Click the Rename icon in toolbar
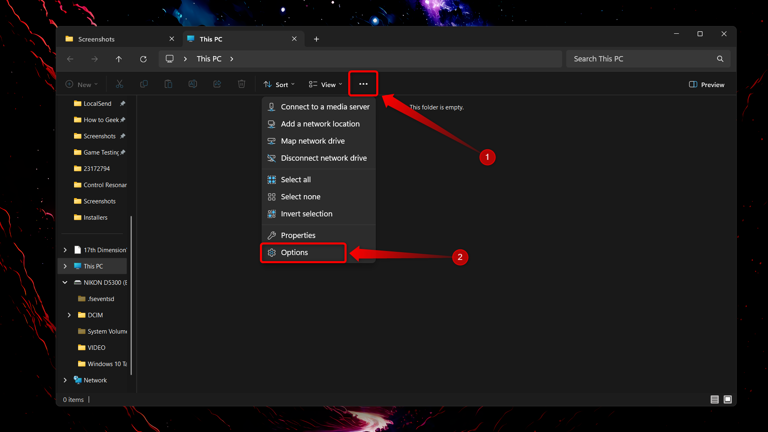The image size is (768, 432). pyautogui.click(x=192, y=84)
